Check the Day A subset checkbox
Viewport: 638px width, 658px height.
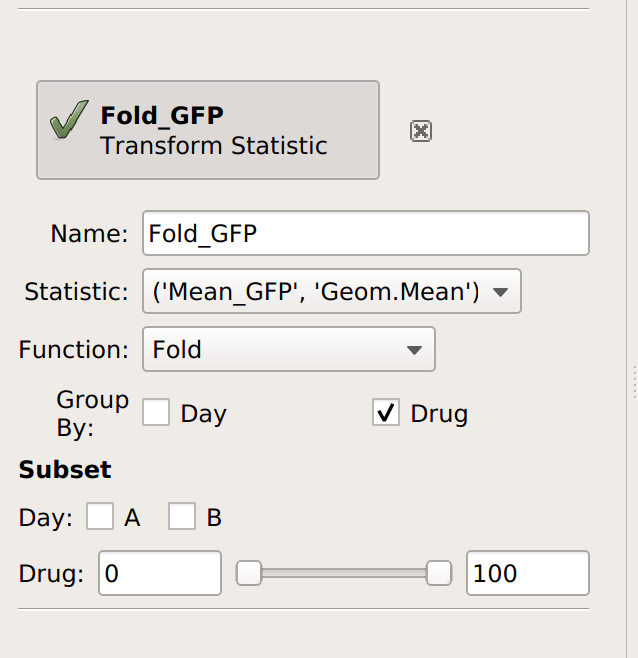click(100, 516)
